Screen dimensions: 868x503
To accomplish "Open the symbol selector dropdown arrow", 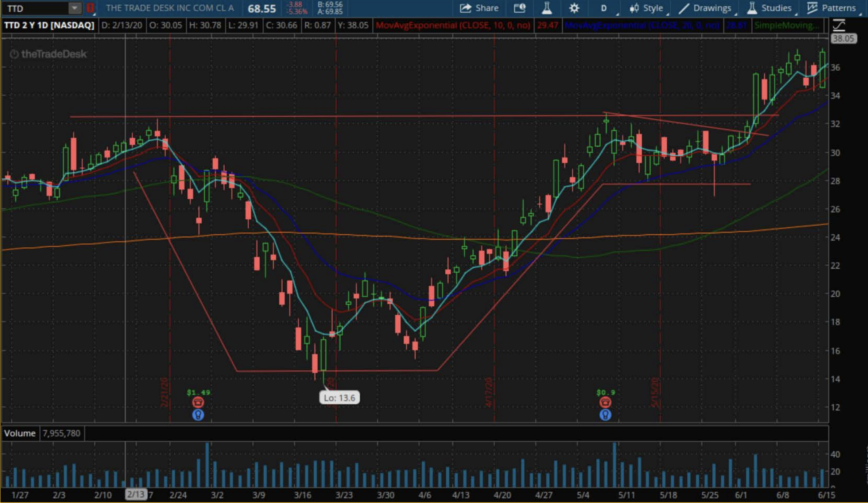I will point(75,8).
